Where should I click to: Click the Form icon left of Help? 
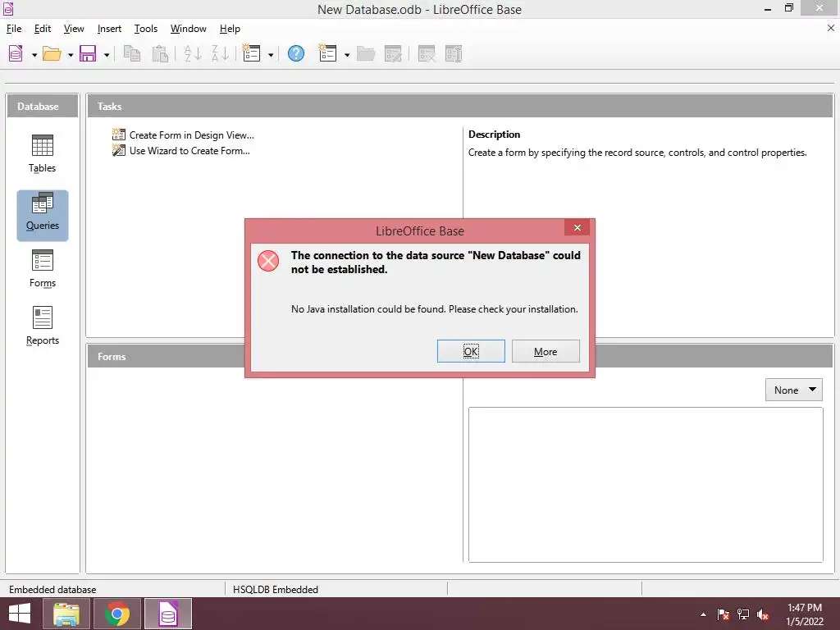251,53
